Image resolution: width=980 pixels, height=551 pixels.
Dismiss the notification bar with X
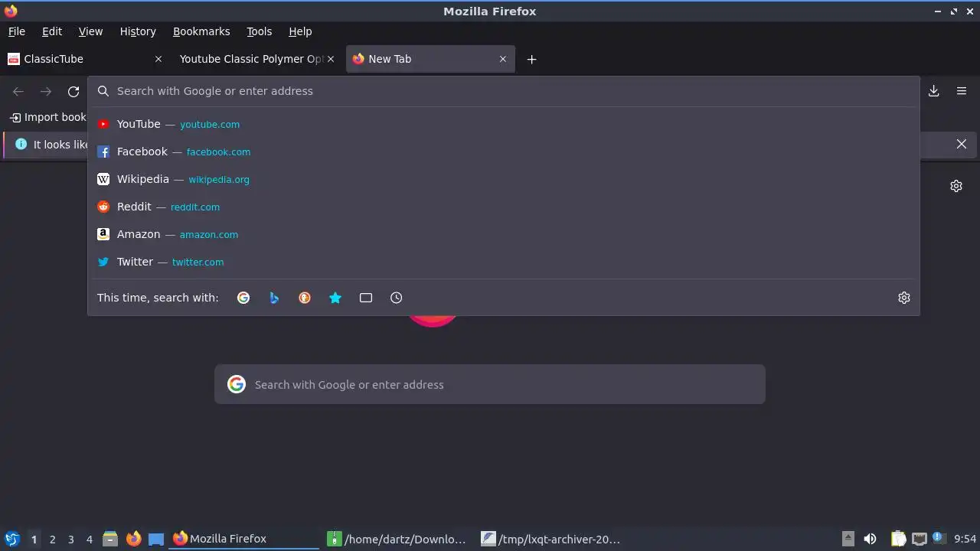tap(962, 144)
